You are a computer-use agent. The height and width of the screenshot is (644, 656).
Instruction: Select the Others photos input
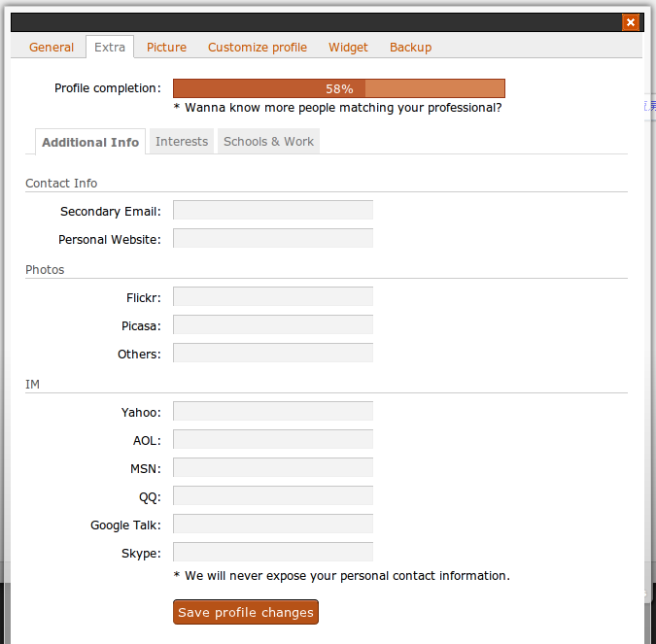(x=273, y=354)
